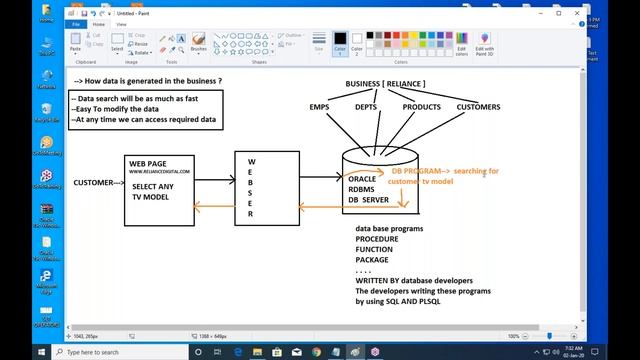
Task: Select the Color 1 box
Action: pyautogui.click(x=340, y=44)
